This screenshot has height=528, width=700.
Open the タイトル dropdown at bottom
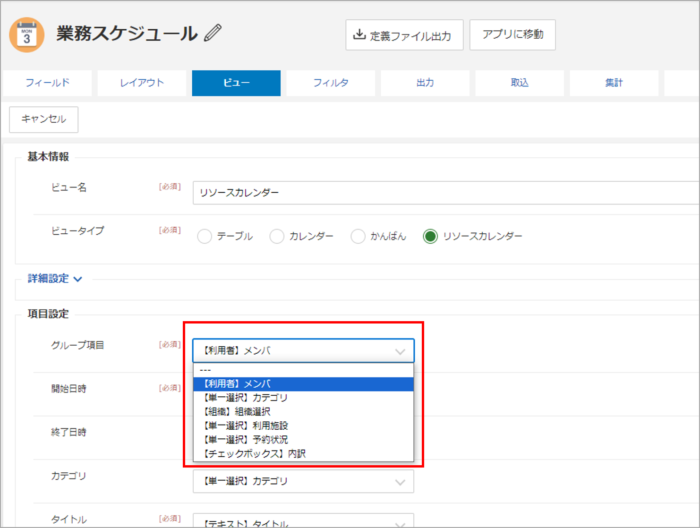pyautogui.click(x=304, y=521)
